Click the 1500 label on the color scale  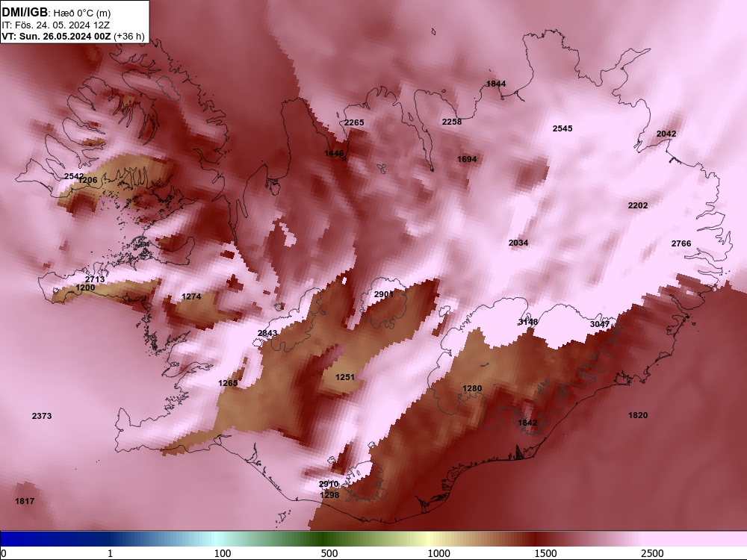(x=545, y=553)
